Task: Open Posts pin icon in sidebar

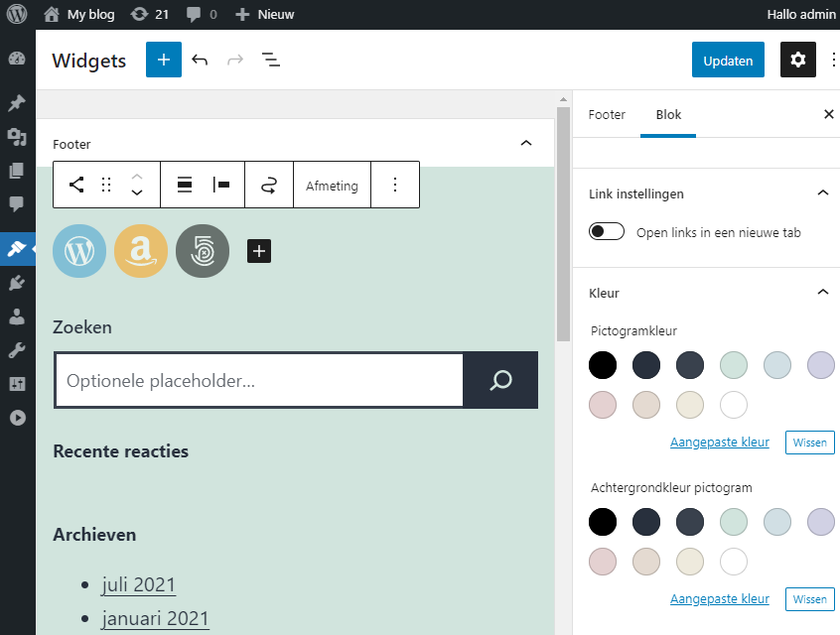Action: point(17,103)
